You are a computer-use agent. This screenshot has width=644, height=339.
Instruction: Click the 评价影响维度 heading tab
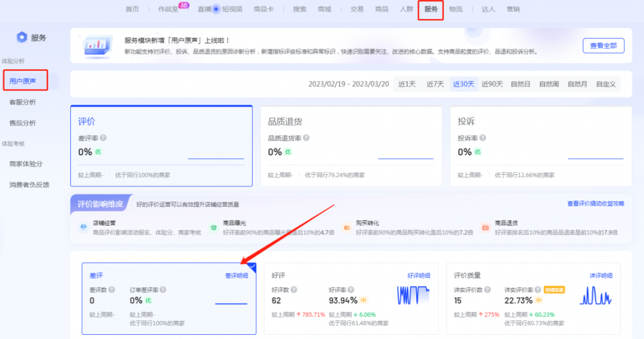(x=101, y=204)
